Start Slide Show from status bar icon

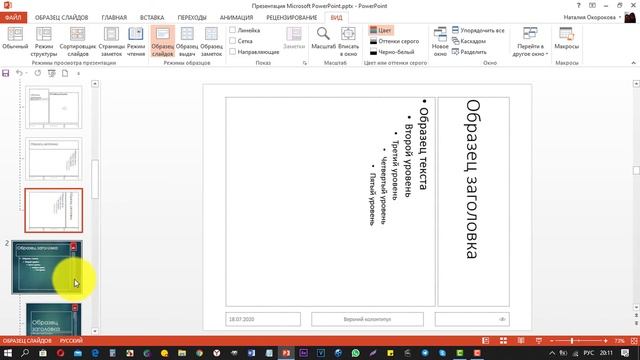[x=539, y=340]
